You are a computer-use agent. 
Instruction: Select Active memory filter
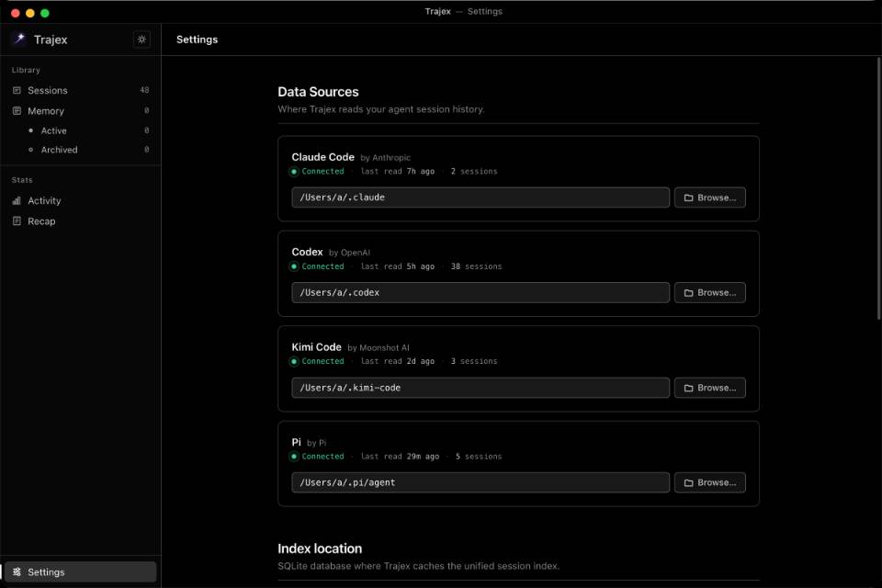pyautogui.click(x=81, y=130)
